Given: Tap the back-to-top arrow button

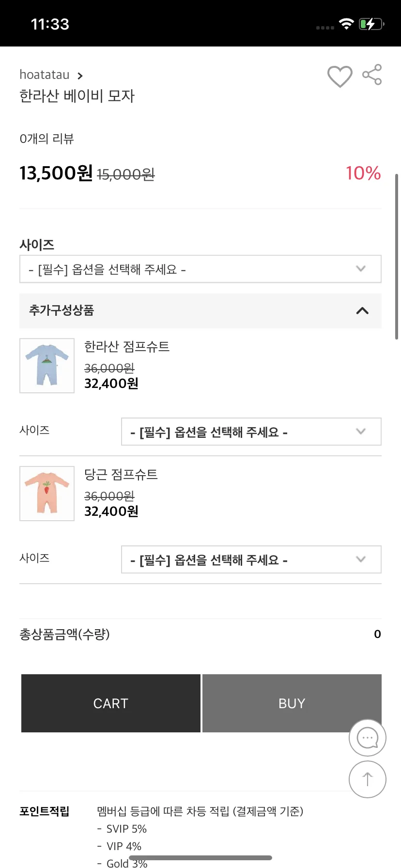Looking at the screenshot, I should 368,779.
